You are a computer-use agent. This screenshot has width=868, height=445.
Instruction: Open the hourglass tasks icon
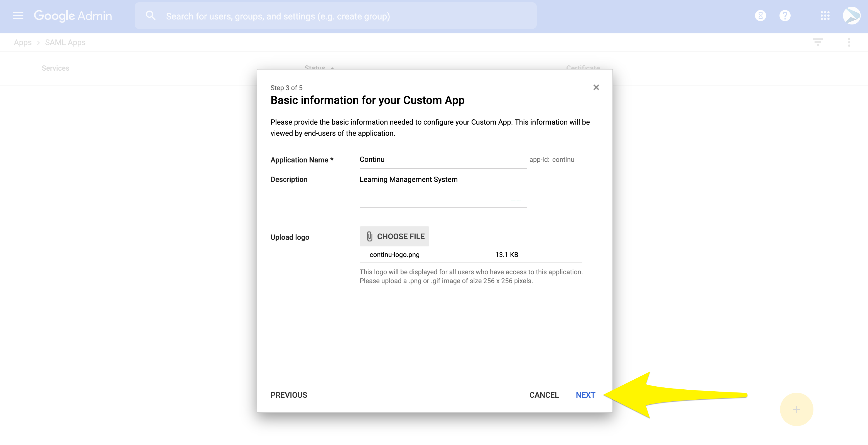(x=760, y=16)
